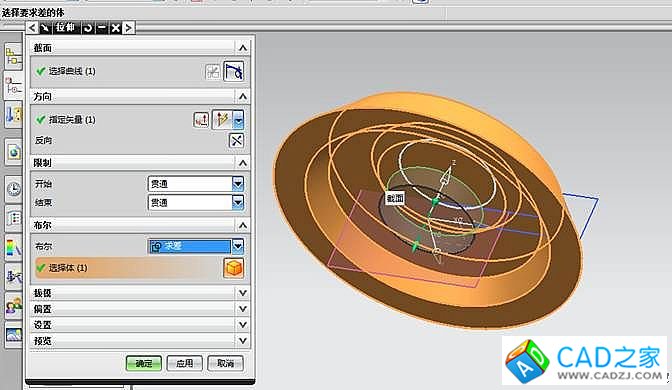Screen dimensions: 672x390
Task: Click the 应用 button
Action: pos(184,363)
